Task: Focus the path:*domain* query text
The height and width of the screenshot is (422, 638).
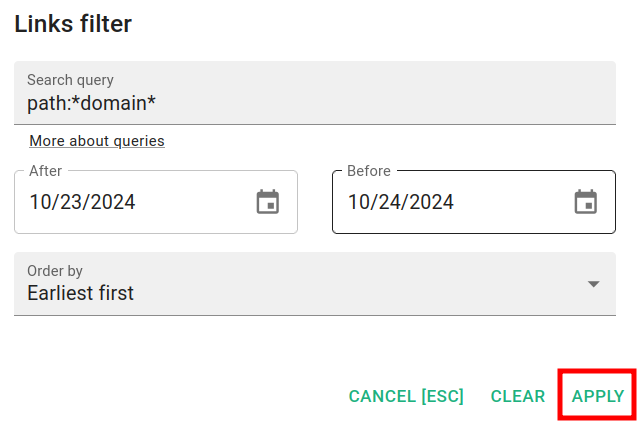Action: [91, 103]
